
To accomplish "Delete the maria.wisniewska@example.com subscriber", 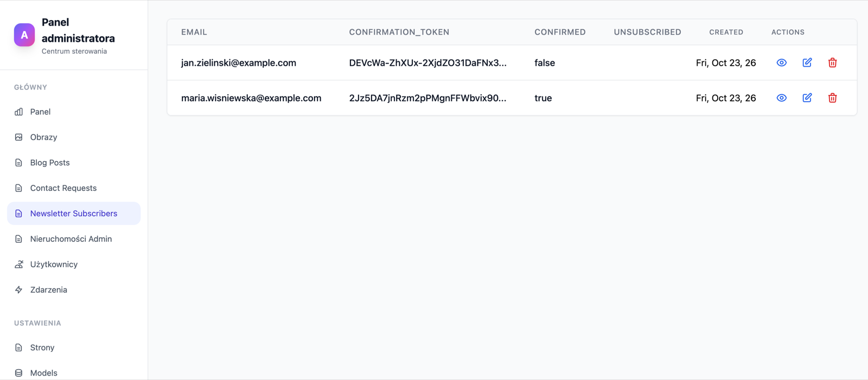I will pos(832,98).
